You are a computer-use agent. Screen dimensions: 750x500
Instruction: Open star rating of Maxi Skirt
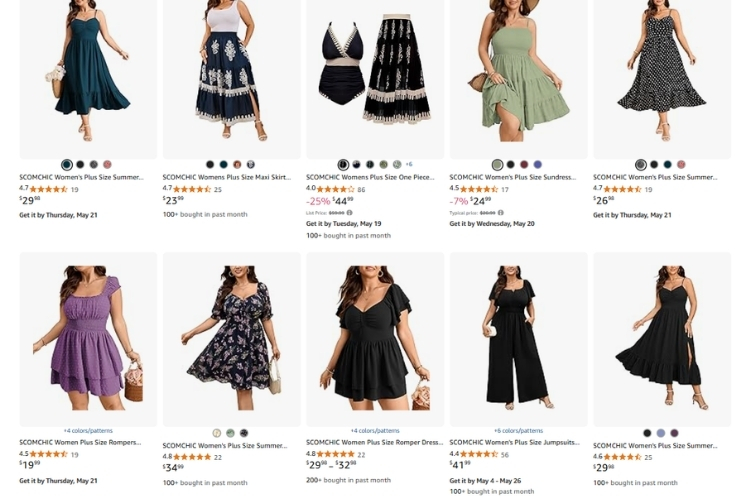(192, 189)
